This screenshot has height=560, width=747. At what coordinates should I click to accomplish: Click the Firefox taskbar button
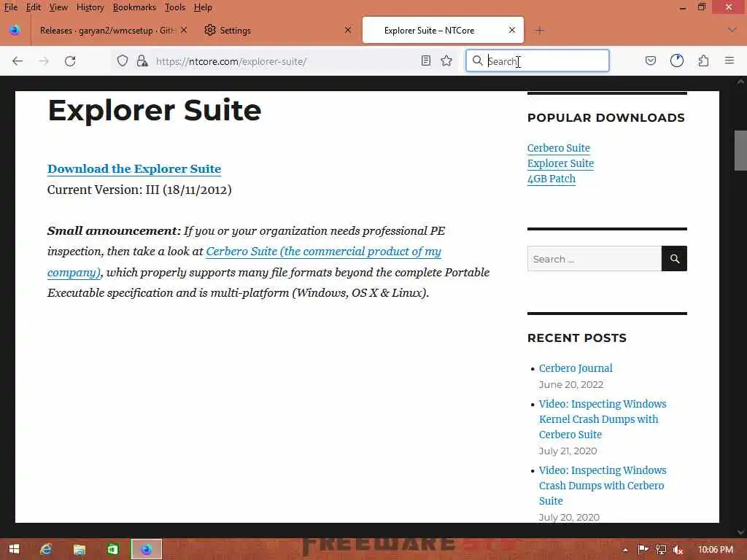(146, 549)
